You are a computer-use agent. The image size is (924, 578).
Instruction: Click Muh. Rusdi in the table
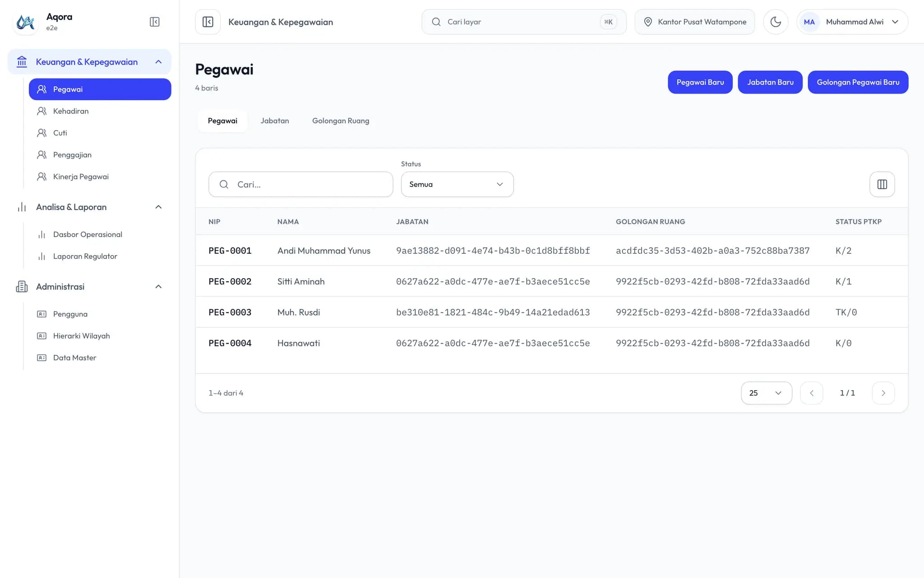click(x=299, y=312)
